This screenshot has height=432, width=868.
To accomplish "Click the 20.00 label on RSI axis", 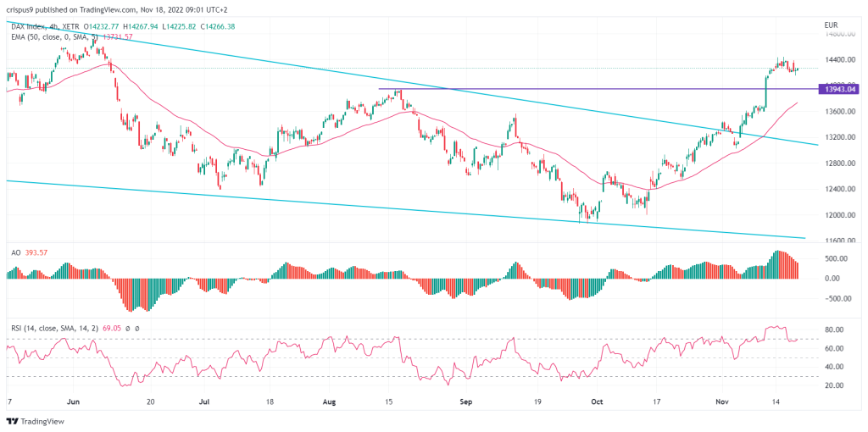I will pos(834,385).
